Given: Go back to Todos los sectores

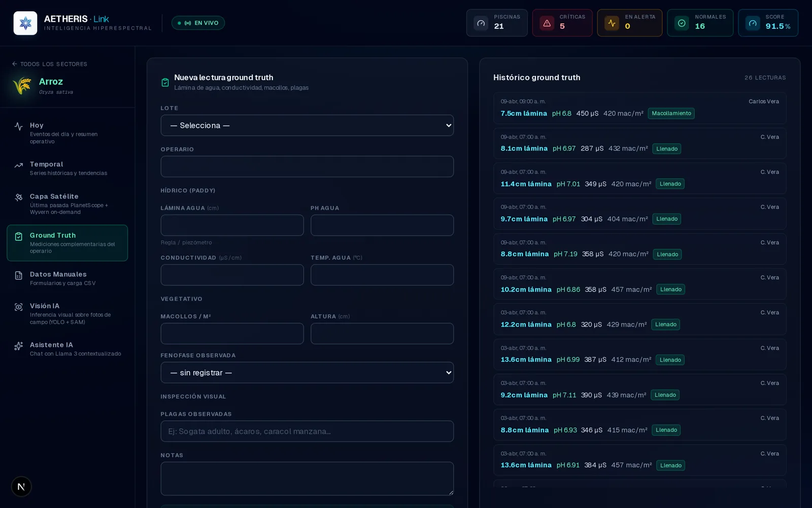Looking at the screenshot, I should tap(50, 64).
